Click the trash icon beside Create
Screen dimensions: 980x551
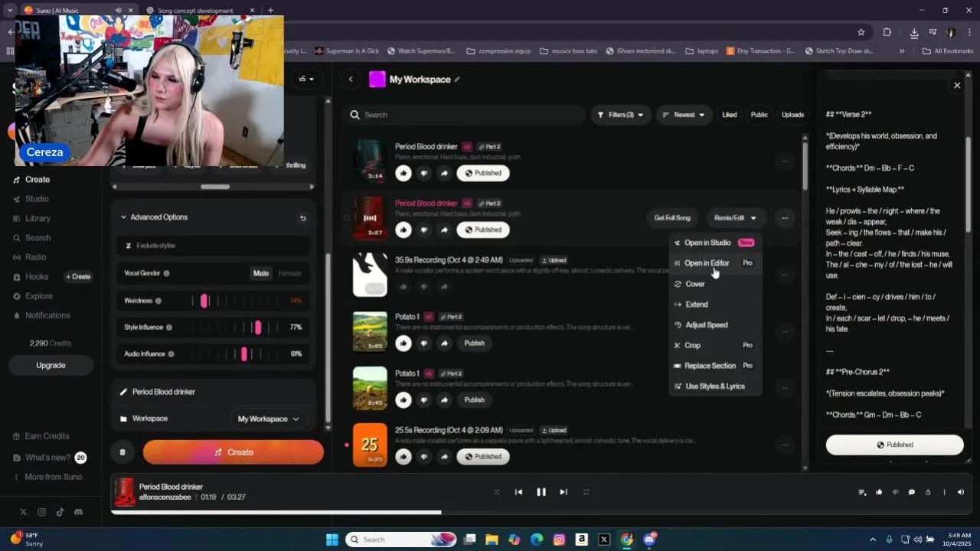coord(122,452)
